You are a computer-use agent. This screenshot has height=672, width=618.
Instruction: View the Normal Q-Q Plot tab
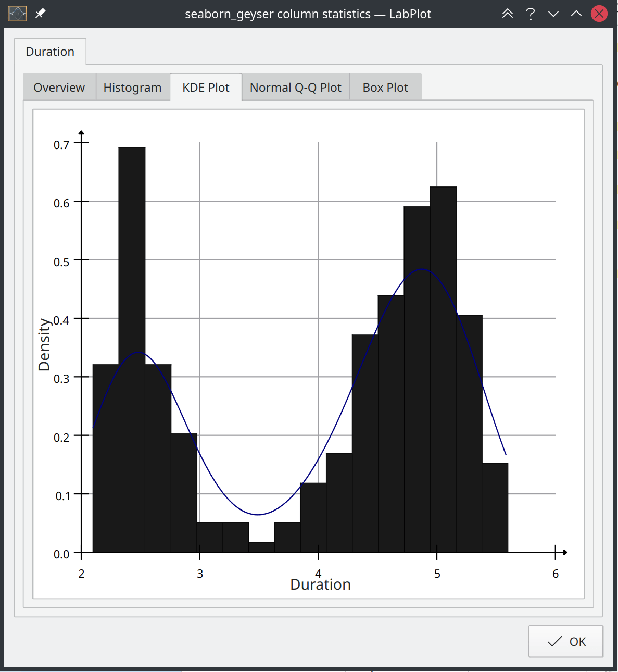[295, 87]
